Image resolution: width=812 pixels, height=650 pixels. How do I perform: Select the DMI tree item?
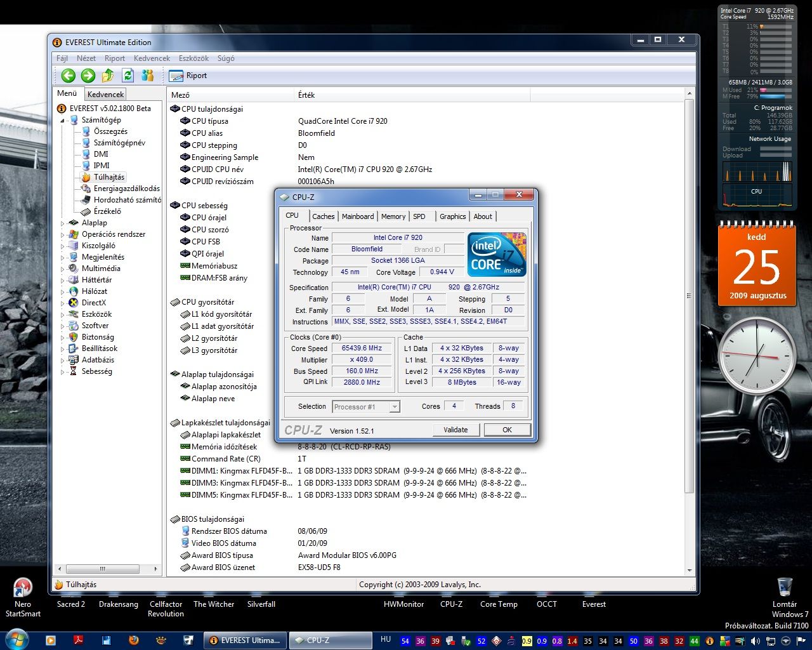pos(101,154)
